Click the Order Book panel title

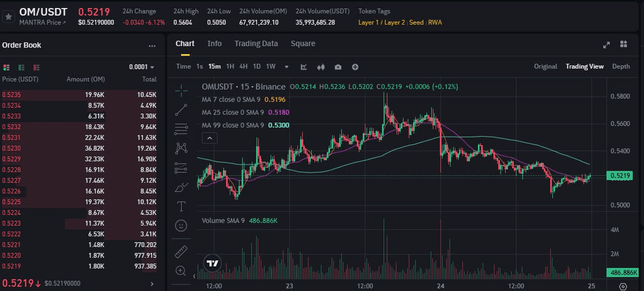click(21, 45)
